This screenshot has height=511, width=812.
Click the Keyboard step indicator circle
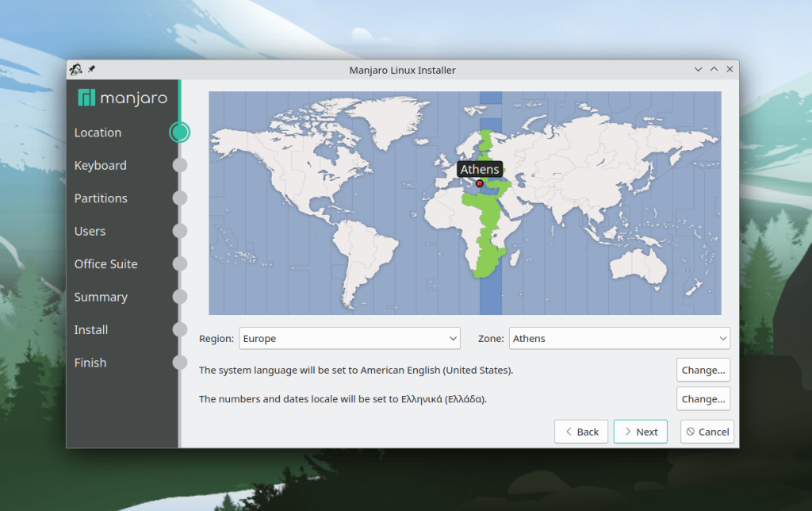coord(179,165)
